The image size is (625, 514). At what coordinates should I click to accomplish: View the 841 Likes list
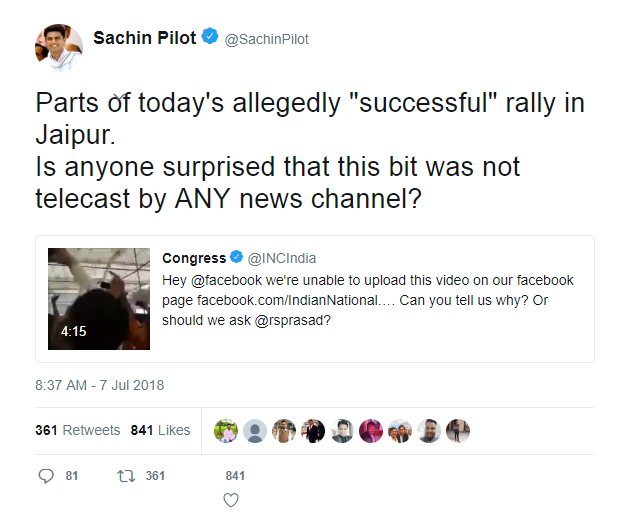coord(160,430)
